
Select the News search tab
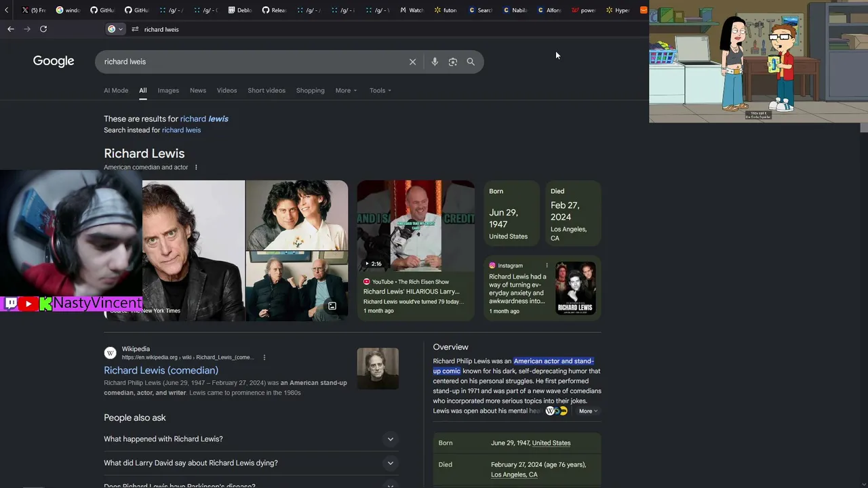pos(198,90)
